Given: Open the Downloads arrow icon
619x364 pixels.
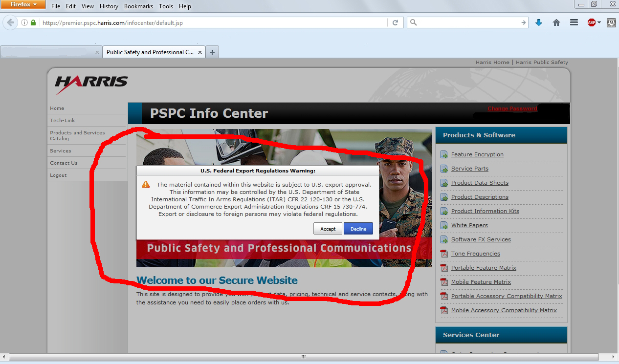Looking at the screenshot, I should coord(539,22).
